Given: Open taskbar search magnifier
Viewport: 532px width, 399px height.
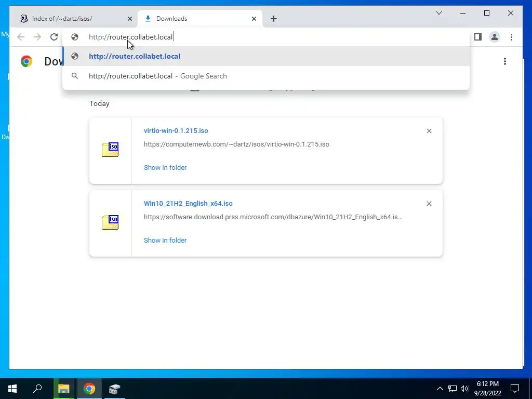Looking at the screenshot, I should click(x=37, y=389).
